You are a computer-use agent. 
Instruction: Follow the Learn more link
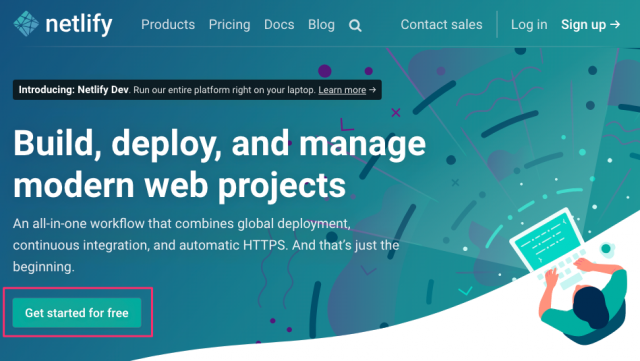point(342,90)
